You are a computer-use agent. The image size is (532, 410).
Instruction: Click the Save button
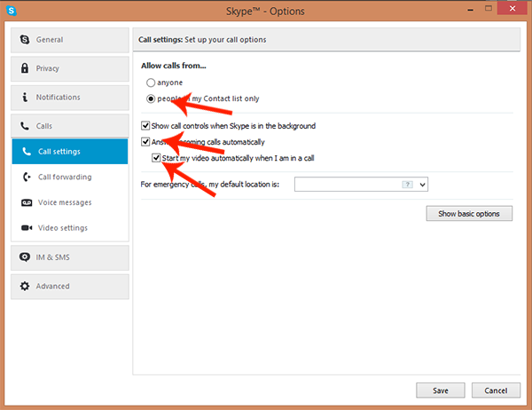click(441, 390)
